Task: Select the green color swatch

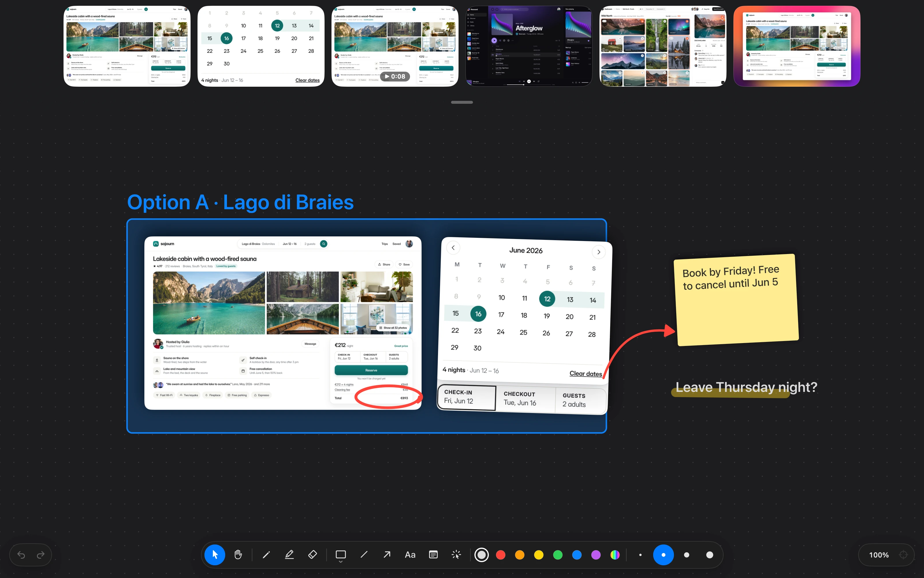Action: click(558, 555)
